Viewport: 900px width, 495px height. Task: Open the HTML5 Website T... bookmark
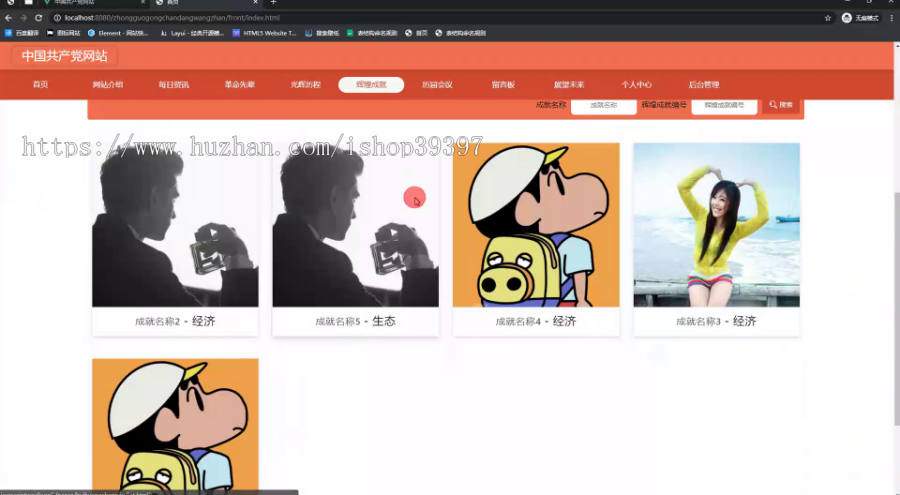click(x=265, y=33)
